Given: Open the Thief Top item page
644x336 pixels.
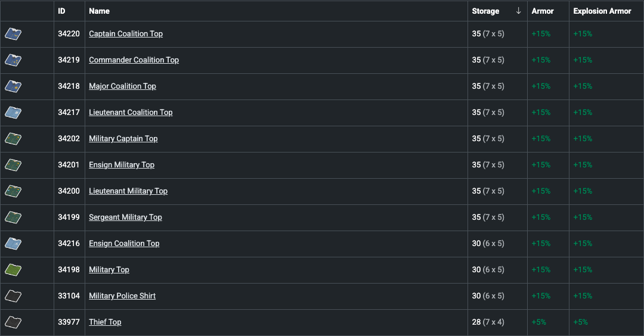Looking at the screenshot, I should click(x=105, y=322).
